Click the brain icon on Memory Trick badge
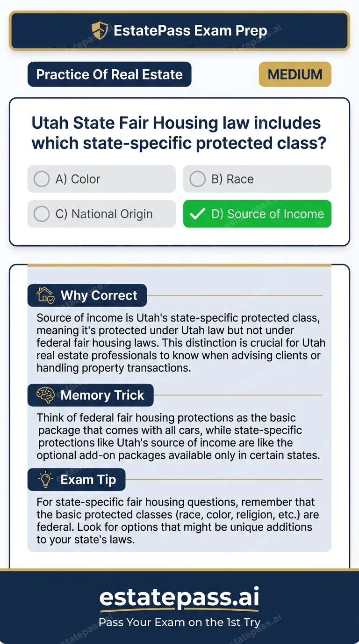This screenshot has width=359, height=644. pos(45,395)
